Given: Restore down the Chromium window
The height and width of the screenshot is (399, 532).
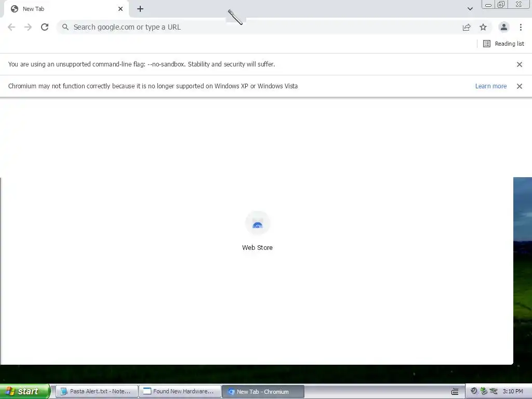Looking at the screenshot, I should (x=501, y=5).
